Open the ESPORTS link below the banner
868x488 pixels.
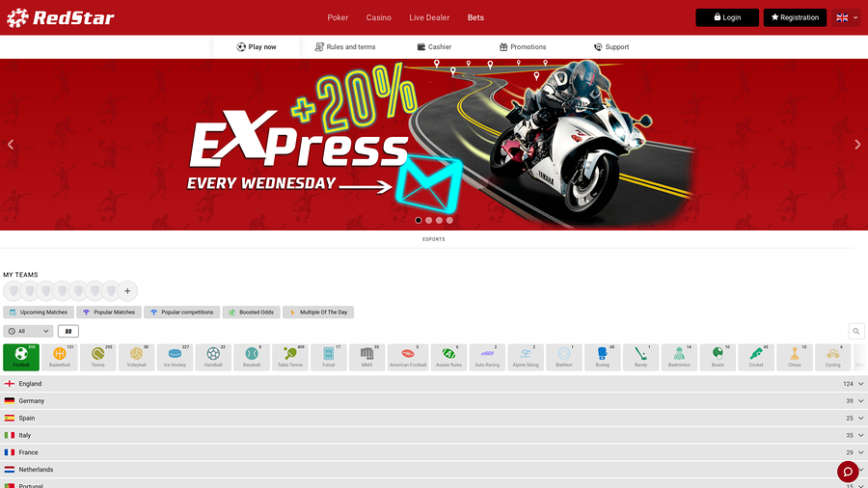click(x=433, y=239)
